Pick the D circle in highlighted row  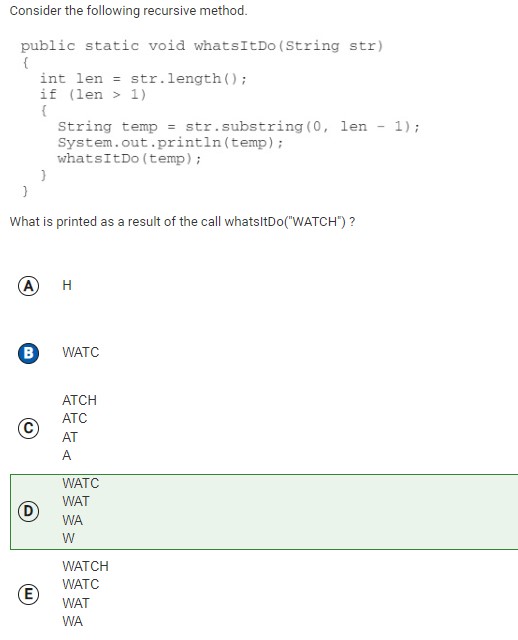pos(29,511)
